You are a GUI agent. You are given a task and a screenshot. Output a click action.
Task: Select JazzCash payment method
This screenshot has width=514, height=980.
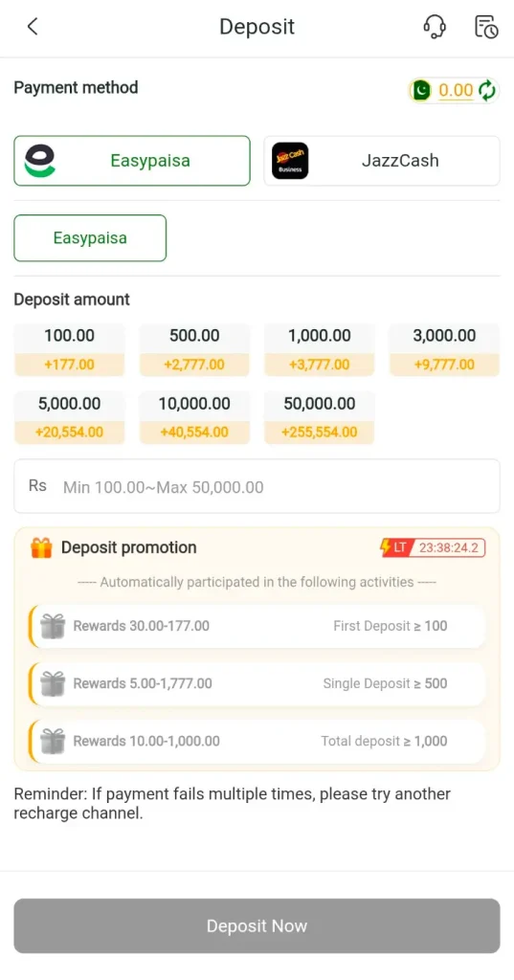[382, 161]
